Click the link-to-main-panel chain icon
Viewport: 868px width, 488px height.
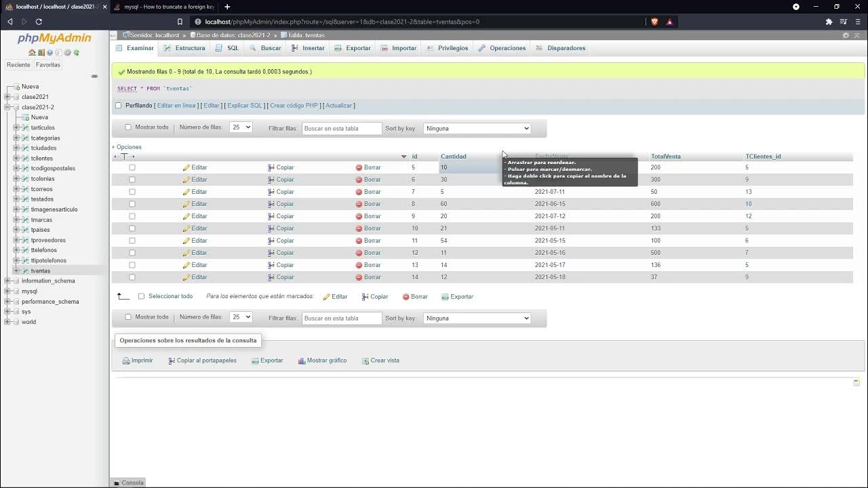(94, 76)
